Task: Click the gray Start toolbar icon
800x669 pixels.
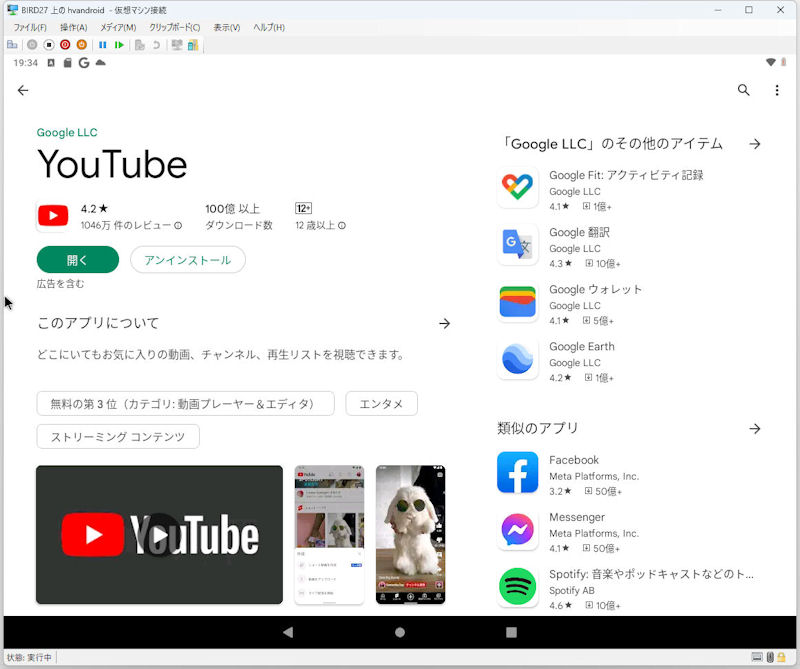Action: click(x=32, y=45)
